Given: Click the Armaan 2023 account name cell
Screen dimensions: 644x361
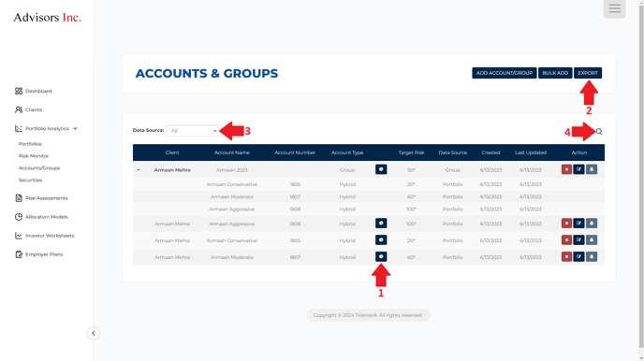Looking at the screenshot, I should tap(231, 170).
